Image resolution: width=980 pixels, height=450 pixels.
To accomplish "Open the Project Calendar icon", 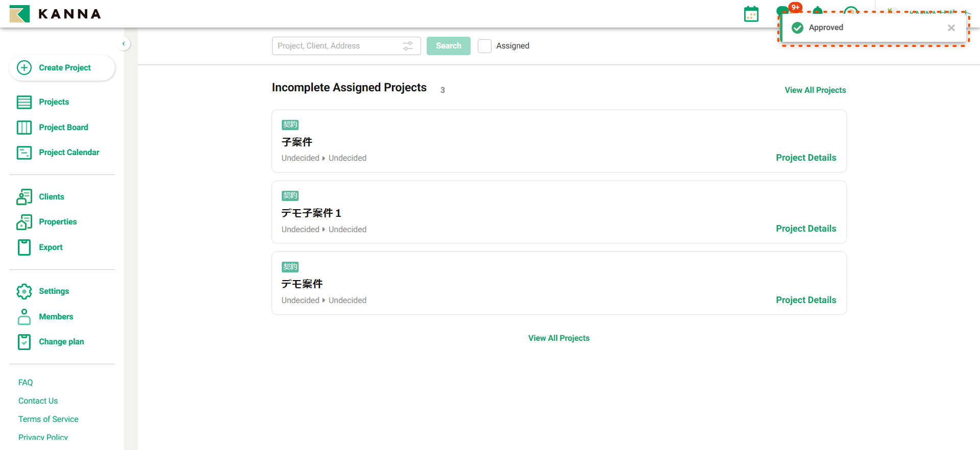I will pos(24,153).
